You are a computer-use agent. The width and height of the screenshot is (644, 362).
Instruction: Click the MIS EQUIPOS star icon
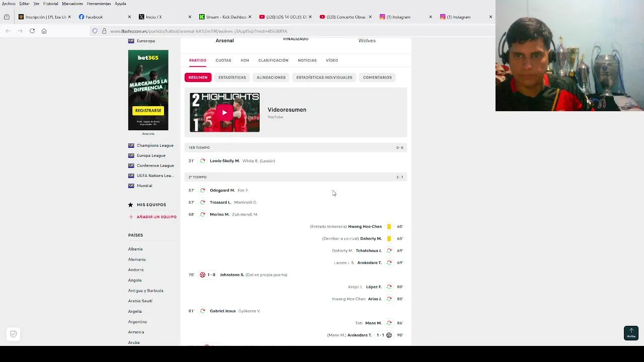click(x=131, y=205)
